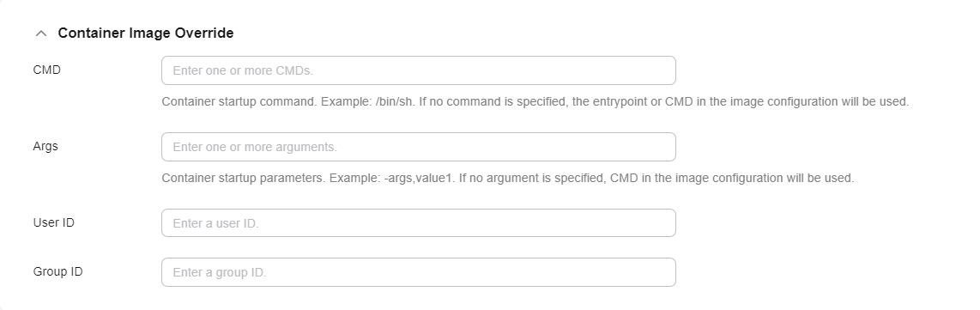Click the 'Enter a user ID.' placeholder
980x310 pixels.
[x=215, y=223]
